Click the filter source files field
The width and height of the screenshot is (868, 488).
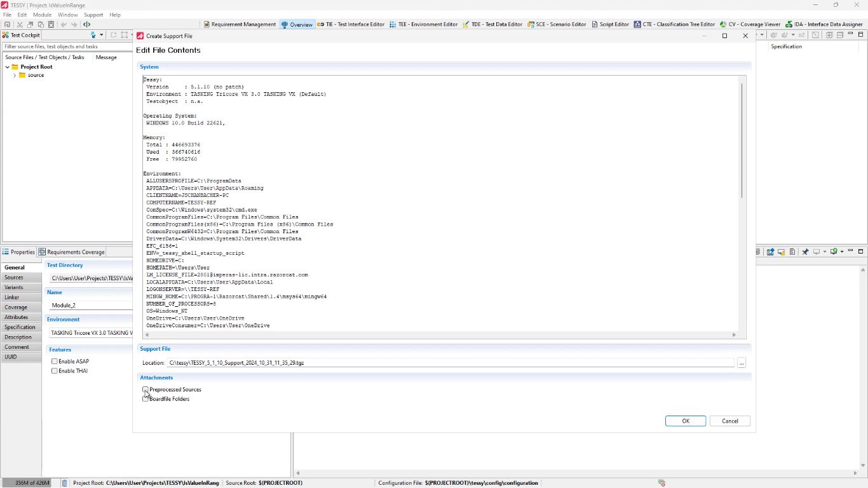click(x=67, y=46)
